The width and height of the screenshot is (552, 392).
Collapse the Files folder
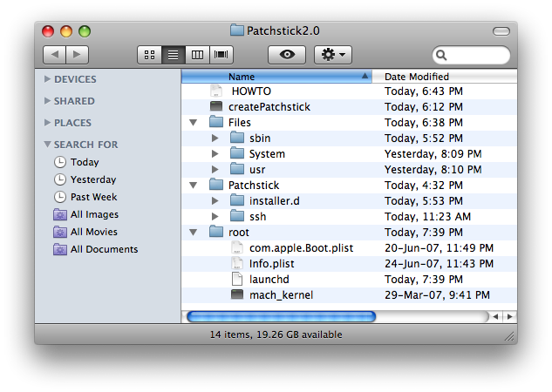193,123
